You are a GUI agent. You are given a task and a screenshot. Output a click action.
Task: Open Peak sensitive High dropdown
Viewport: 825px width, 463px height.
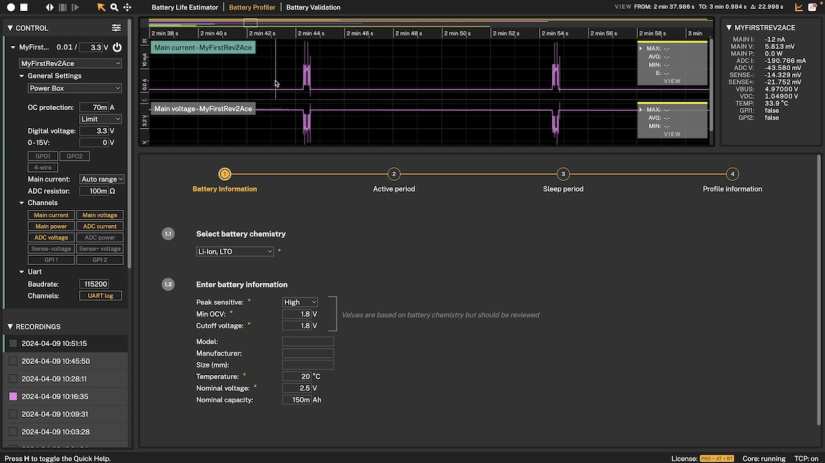pyautogui.click(x=300, y=302)
